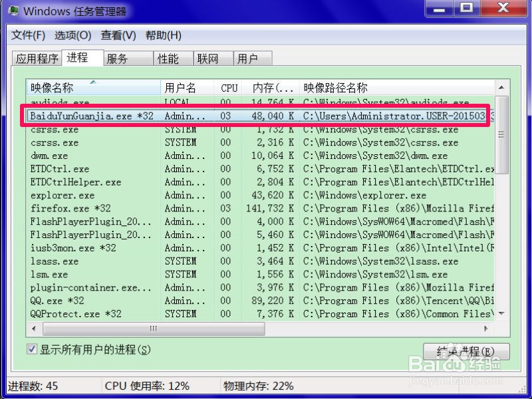Viewport: 532px width, 399px height.
Task: Select the QQ.exe *32 process
Action: pos(260,301)
